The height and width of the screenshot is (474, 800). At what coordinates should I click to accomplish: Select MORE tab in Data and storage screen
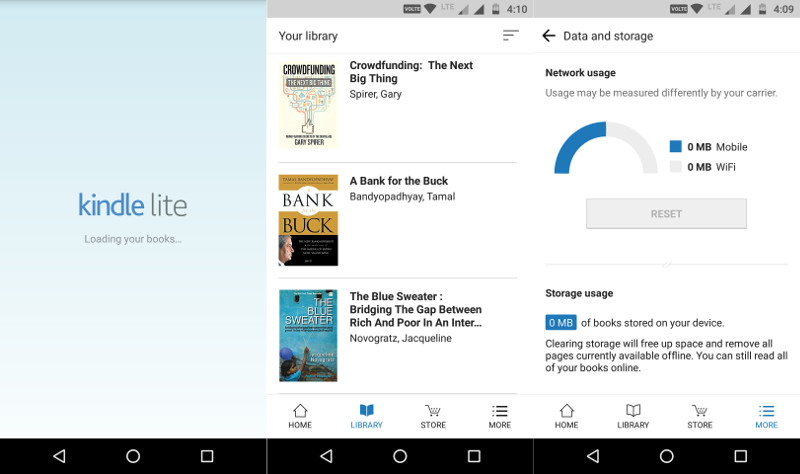(x=766, y=416)
